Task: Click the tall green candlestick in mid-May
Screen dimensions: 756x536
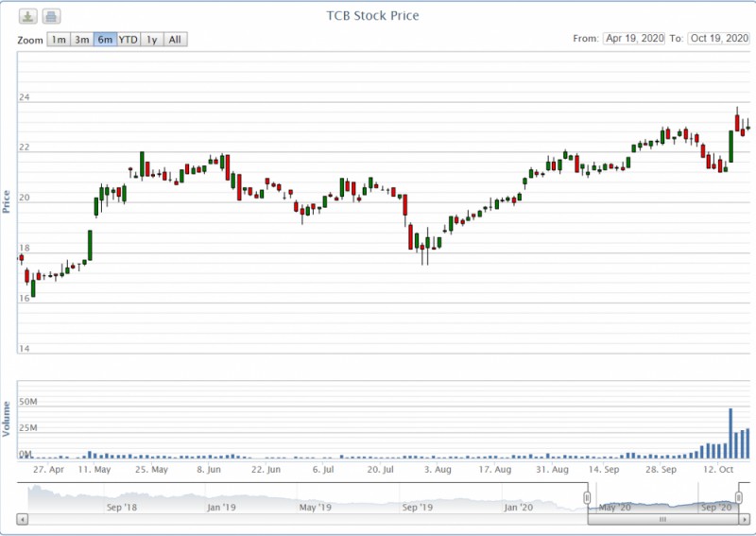Action: [91, 245]
